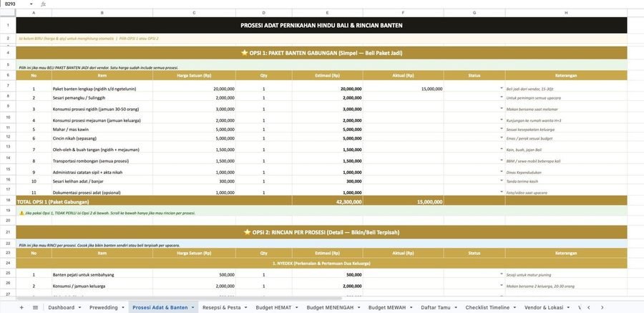Select the cell Banten pejati untuk sembahyang
Viewport: 644px width, 313px height.
click(102, 274)
